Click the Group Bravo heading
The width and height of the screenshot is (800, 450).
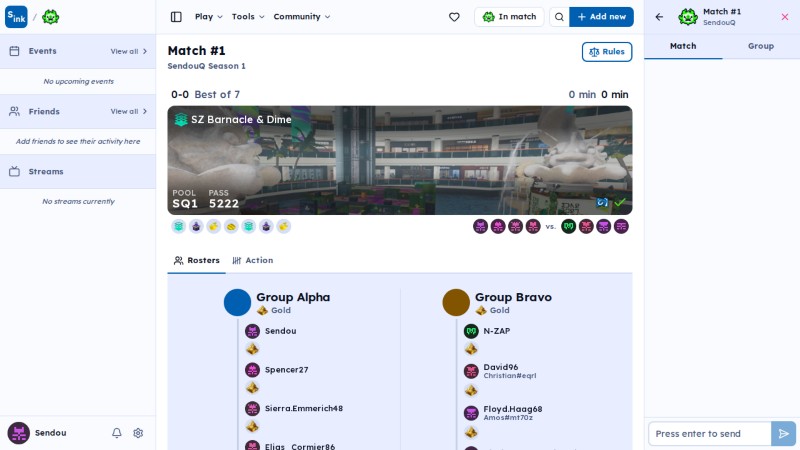[x=513, y=297]
